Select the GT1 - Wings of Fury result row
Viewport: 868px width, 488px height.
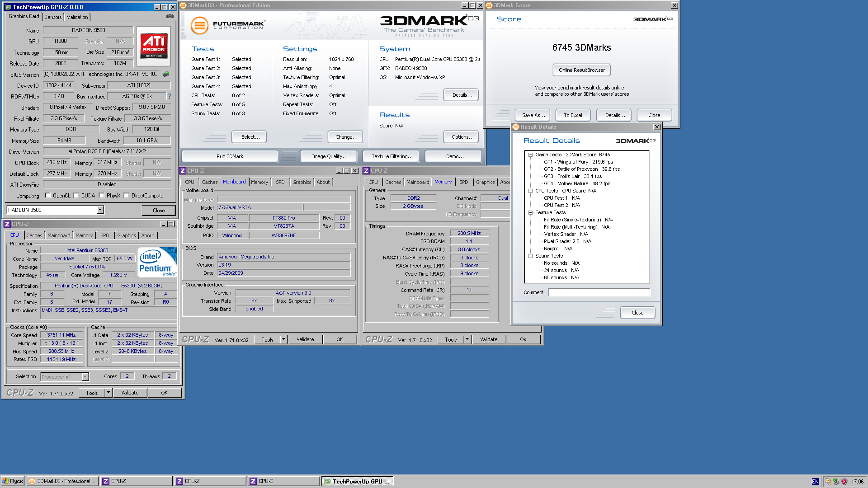coord(578,162)
